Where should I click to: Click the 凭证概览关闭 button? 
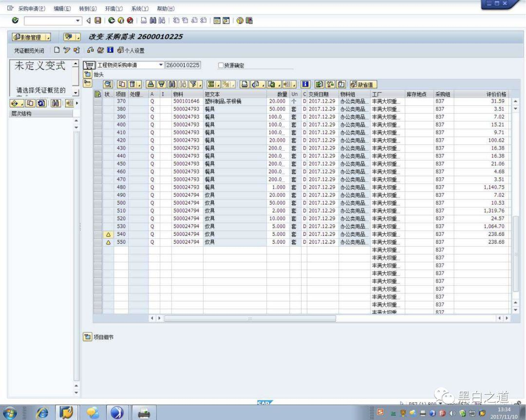(x=29, y=50)
